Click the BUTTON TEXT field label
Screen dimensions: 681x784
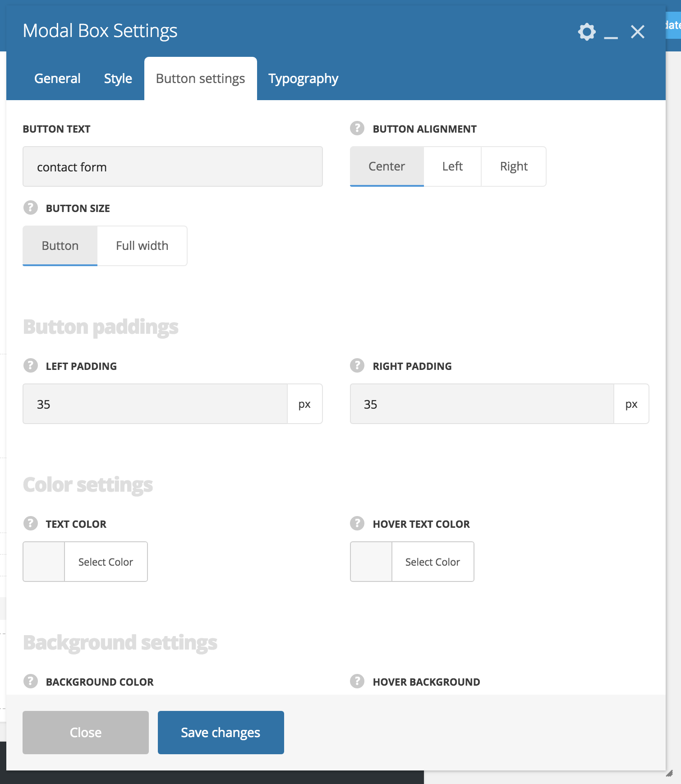point(57,129)
